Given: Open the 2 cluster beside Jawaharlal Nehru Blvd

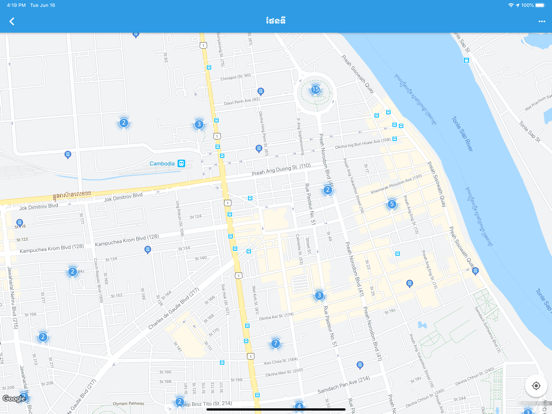Looking at the screenshot, I should tap(43, 337).
